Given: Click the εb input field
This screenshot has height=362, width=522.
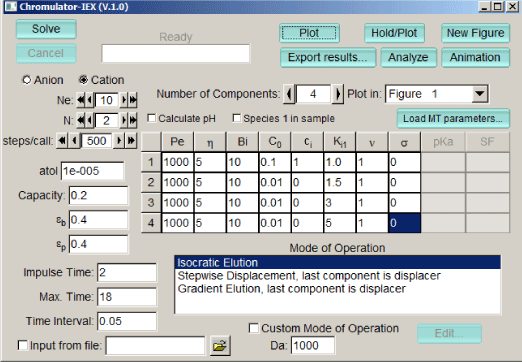Looking at the screenshot, I should pos(98,220).
